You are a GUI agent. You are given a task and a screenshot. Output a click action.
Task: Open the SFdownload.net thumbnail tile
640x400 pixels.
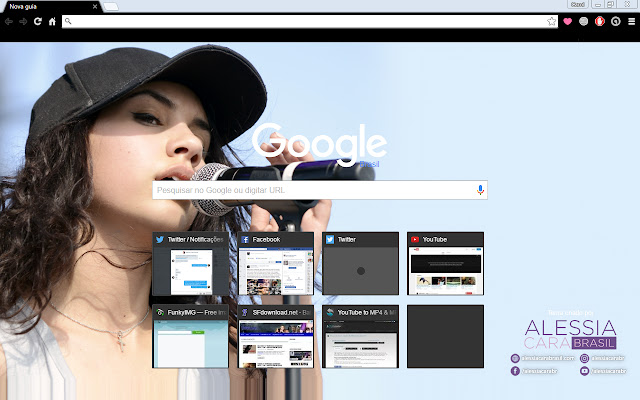tap(276, 336)
